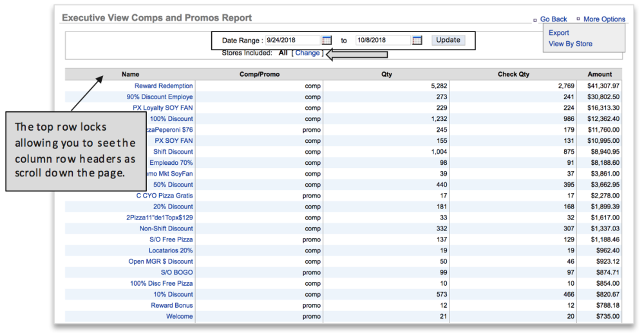The height and width of the screenshot is (336, 644).
Task: Click the Update button
Action: 448,40
